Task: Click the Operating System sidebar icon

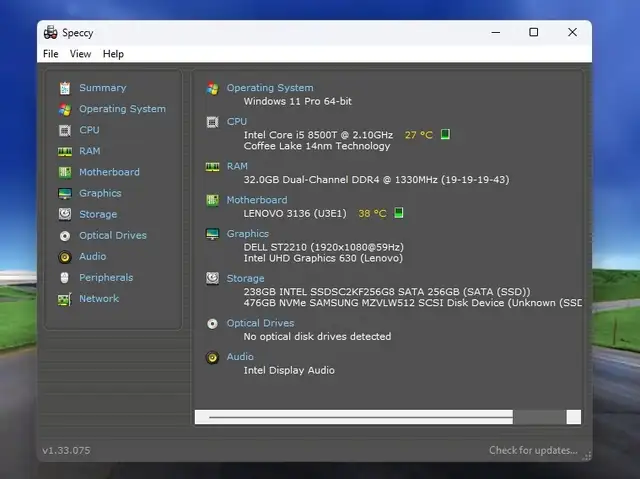Action: tap(65, 109)
